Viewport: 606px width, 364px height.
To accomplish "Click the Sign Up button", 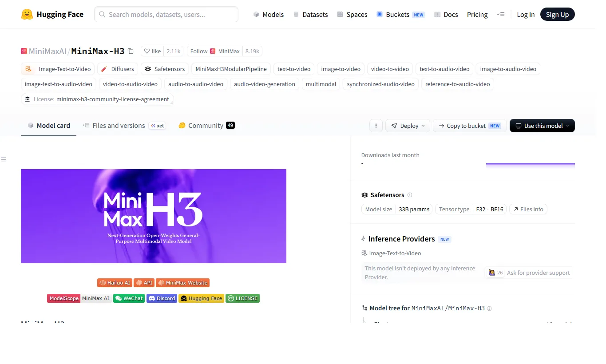I will click(557, 15).
